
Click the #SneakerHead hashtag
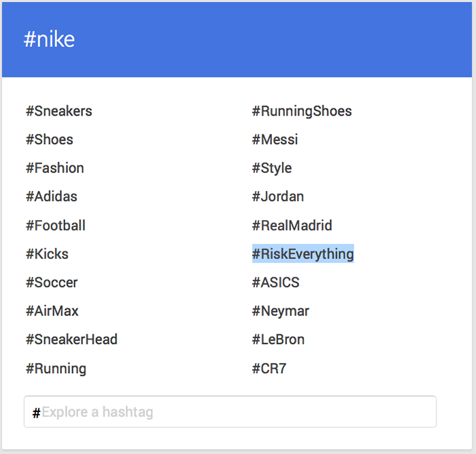click(x=71, y=340)
